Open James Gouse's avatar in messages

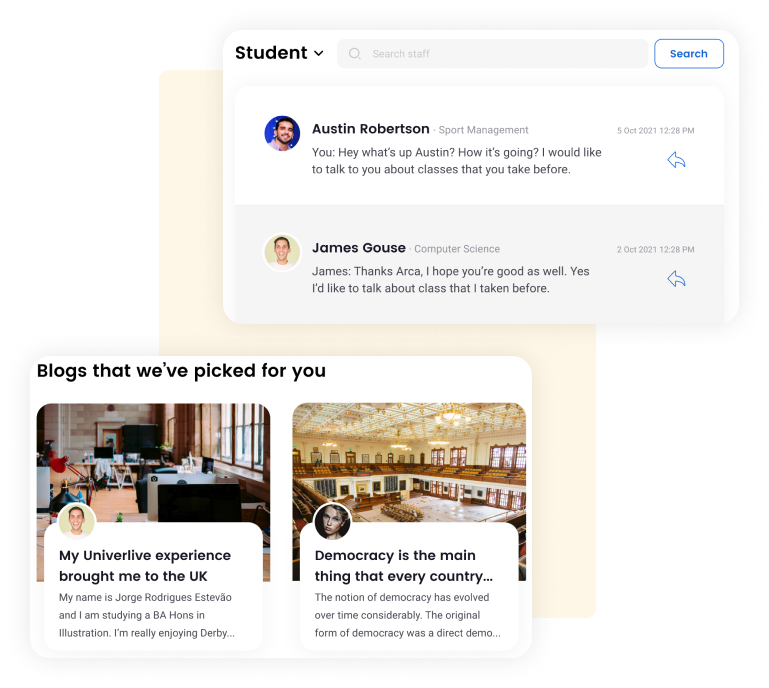(x=282, y=252)
